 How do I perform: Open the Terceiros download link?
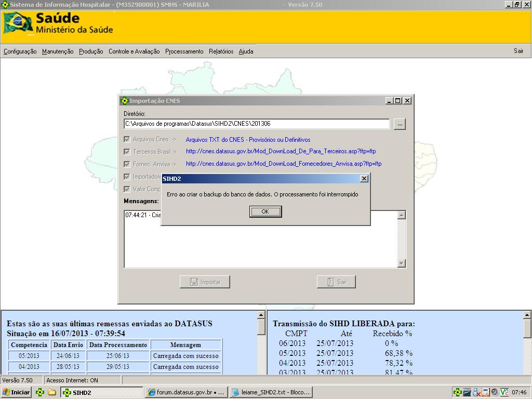click(281, 152)
